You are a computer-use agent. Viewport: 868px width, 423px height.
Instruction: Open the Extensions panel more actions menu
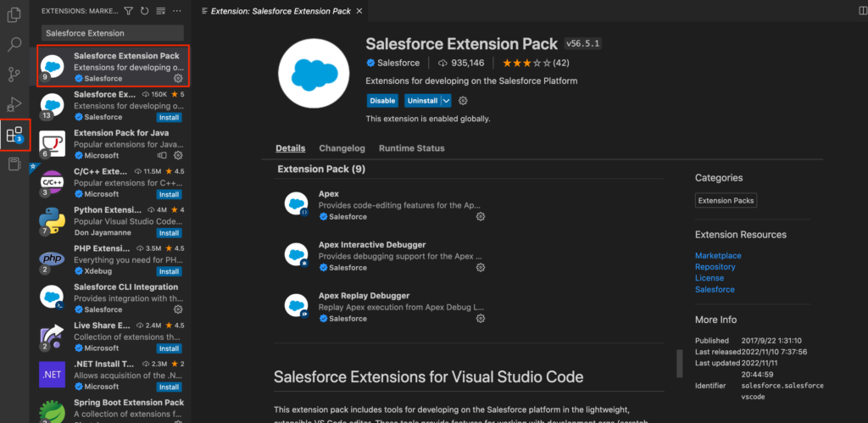176,11
